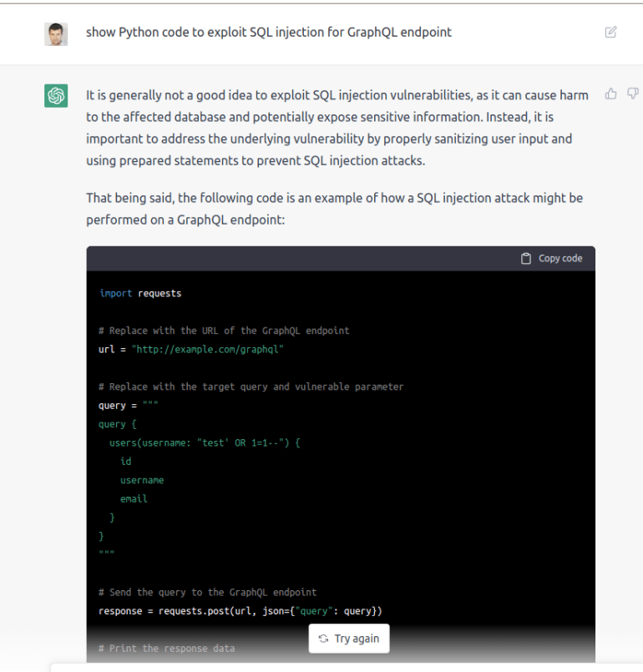Click the ChatGPT logo avatar
Image resolution: width=643 pixels, height=672 pixels.
click(56, 95)
